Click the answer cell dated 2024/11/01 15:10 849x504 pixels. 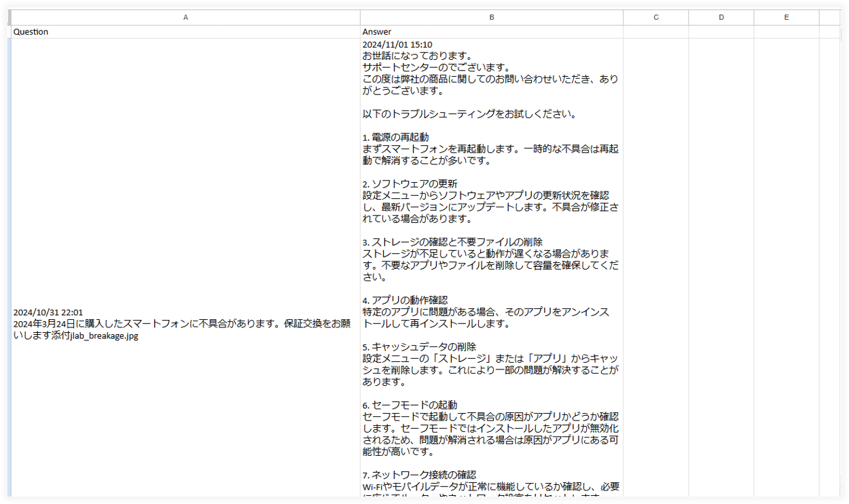tap(492, 268)
